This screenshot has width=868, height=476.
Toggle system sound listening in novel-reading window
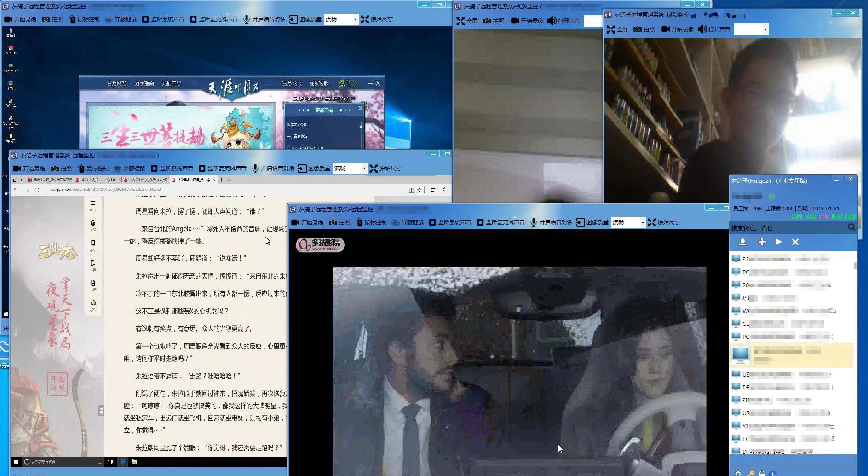click(172, 168)
